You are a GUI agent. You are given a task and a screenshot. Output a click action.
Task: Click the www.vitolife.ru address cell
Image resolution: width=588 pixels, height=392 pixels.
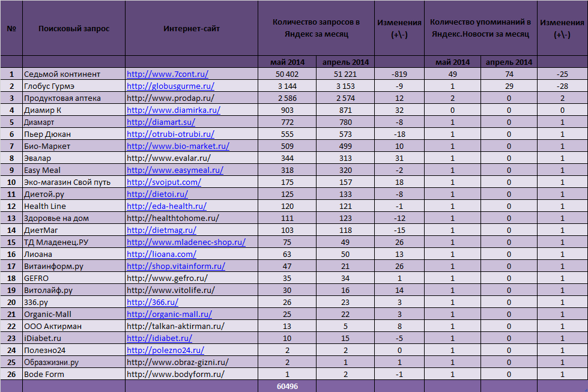(192, 290)
